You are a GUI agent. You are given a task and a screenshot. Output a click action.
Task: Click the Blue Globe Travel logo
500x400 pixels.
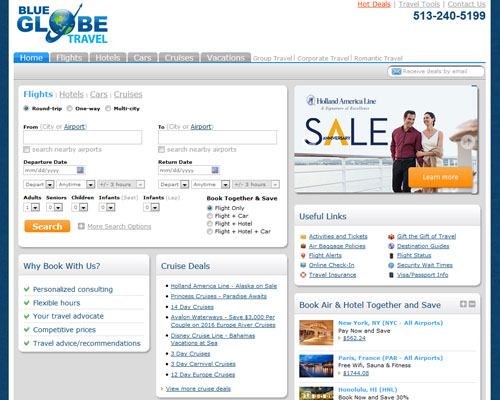(x=62, y=24)
